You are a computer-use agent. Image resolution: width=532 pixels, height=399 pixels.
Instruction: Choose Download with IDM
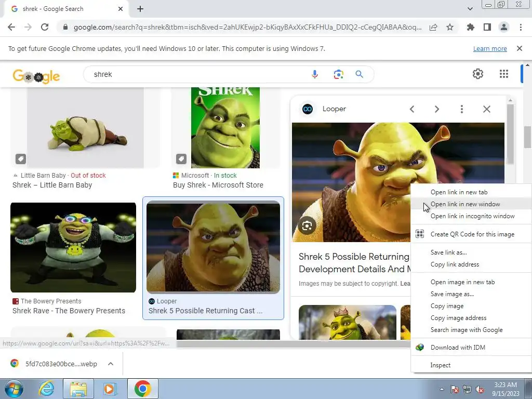coord(471,348)
